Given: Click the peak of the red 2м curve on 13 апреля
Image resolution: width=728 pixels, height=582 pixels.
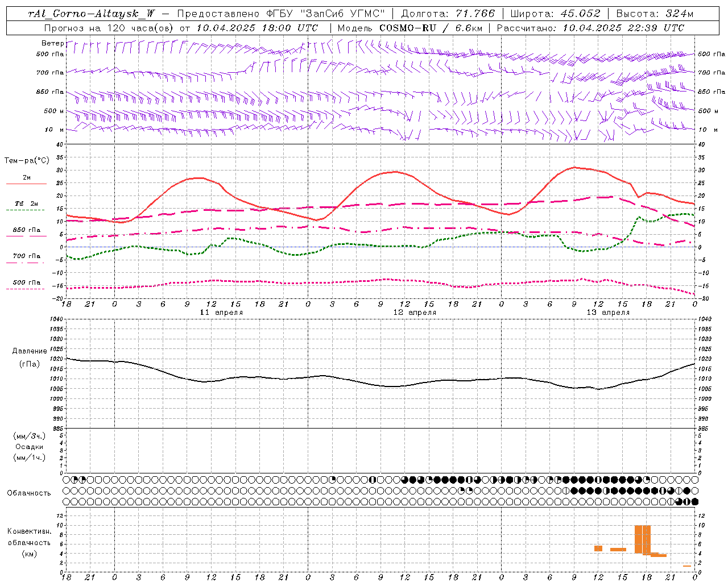Looking at the screenshot, I should 574,167.
